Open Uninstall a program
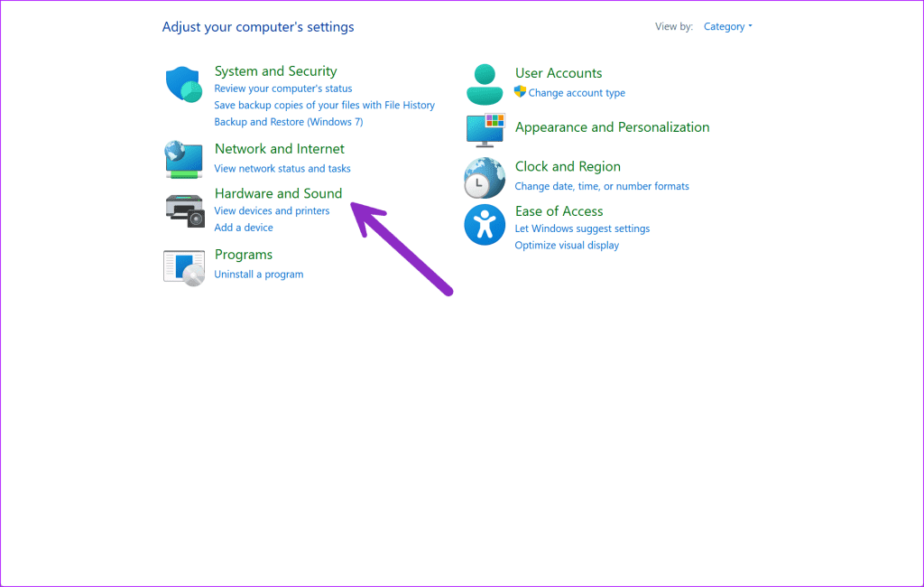Screen dimensions: 924x587 coord(259,274)
